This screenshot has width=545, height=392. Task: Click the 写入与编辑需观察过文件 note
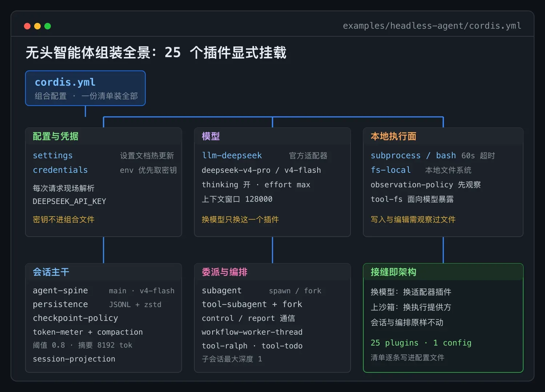[413, 220]
